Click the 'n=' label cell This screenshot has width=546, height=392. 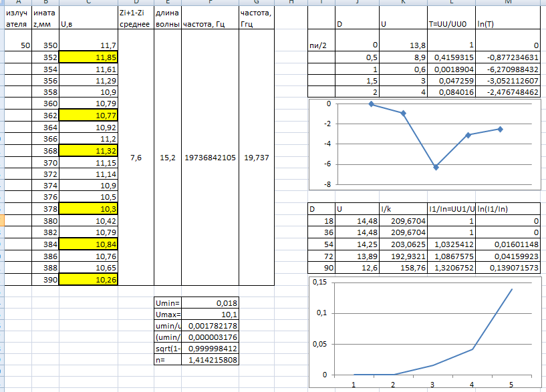[168, 360]
